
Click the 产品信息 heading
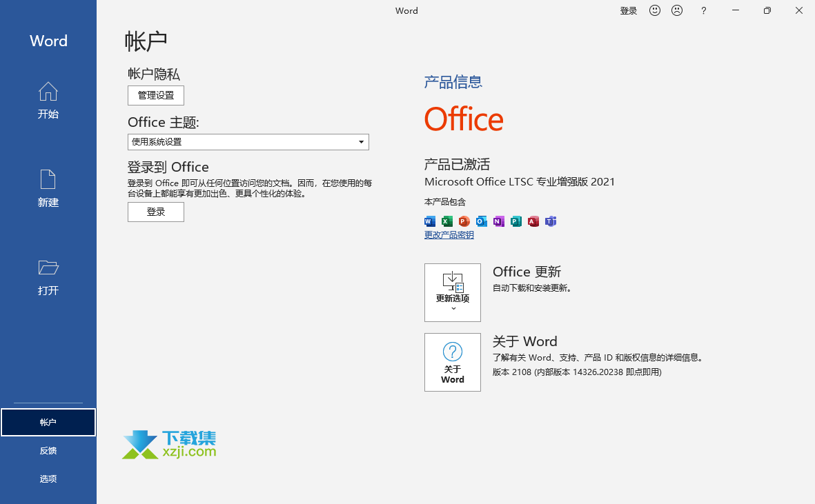(453, 82)
